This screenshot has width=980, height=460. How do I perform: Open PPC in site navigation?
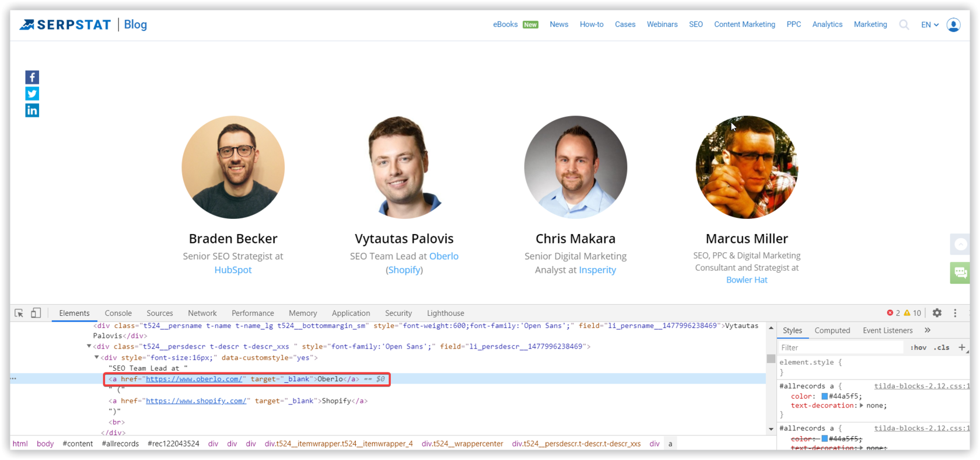(793, 25)
